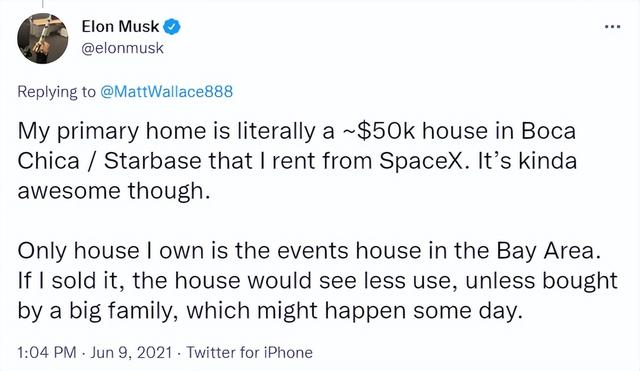Image resolution: width=640 pixels, height=371 pixels.
Task: Click the @elonmusk handle
Action: pos(122,48)
